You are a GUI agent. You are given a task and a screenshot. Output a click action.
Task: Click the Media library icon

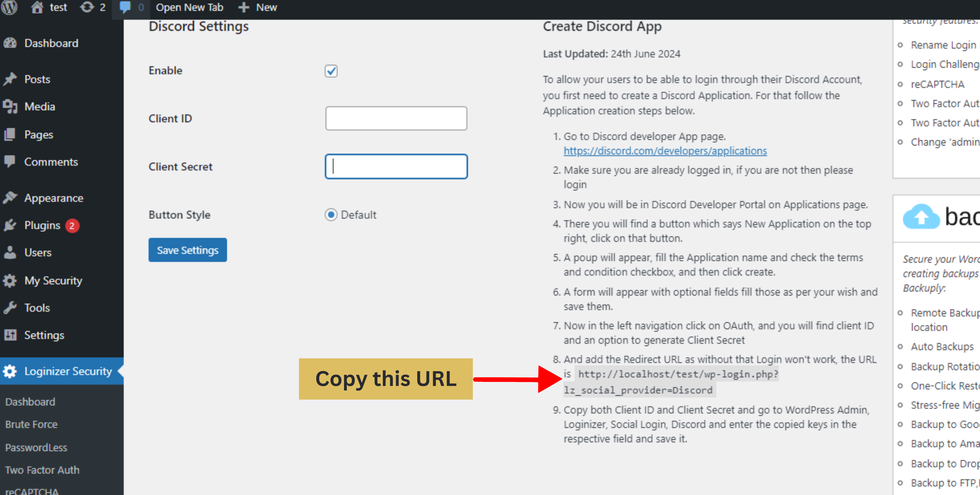click(10, 106)
